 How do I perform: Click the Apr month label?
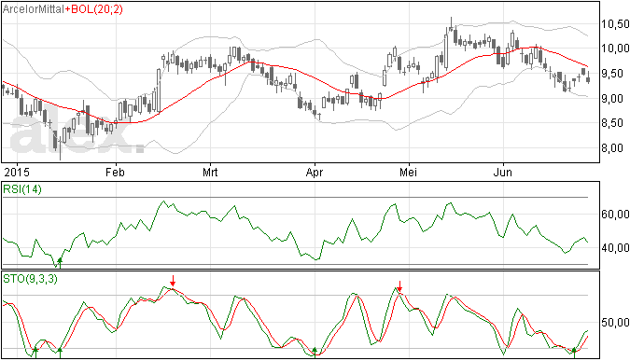coord(315,172)
